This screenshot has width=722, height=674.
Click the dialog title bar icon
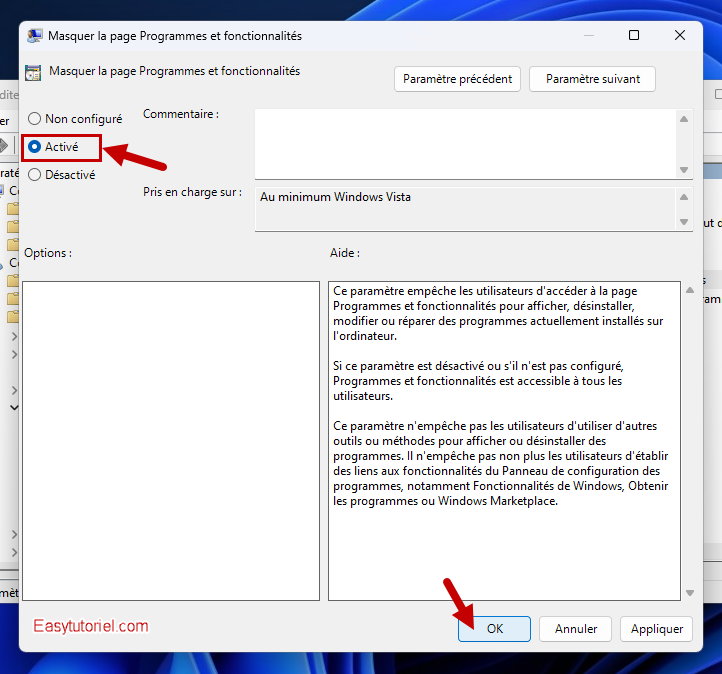point(35,36)
